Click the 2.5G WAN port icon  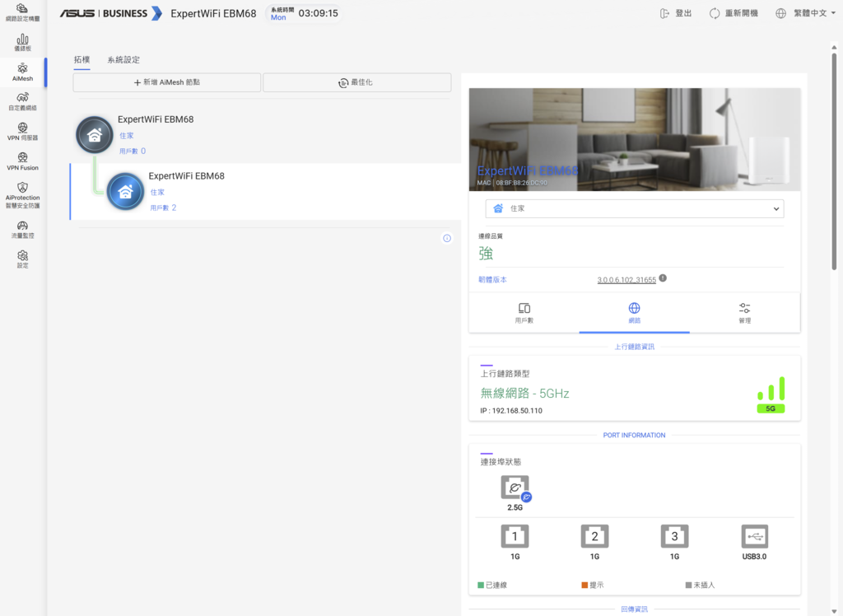click(x=515, y=488)
